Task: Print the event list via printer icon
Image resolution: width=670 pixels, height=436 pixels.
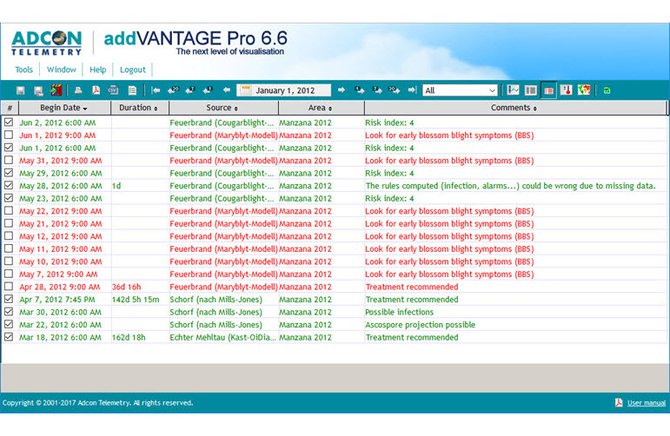Action: click(78, 90)
